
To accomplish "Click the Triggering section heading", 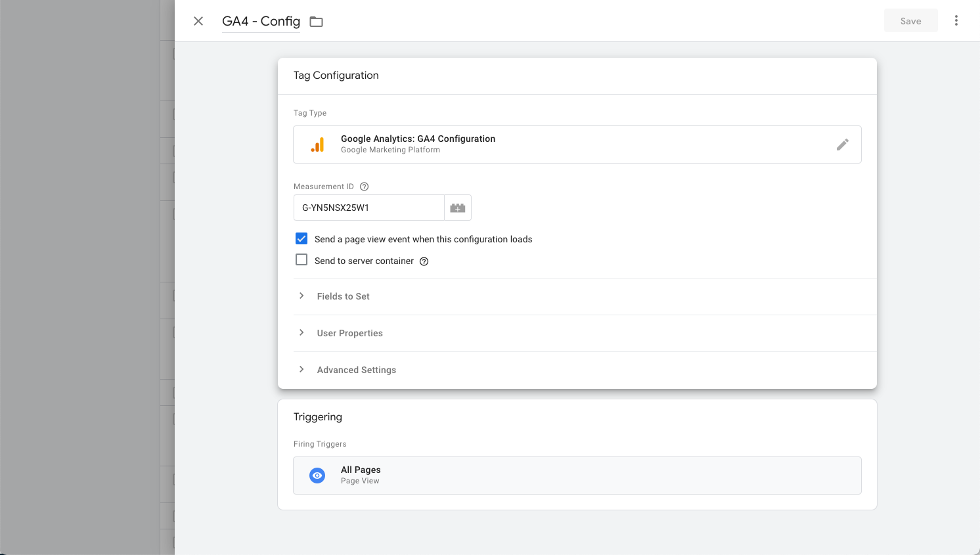I will click(318, 417).
